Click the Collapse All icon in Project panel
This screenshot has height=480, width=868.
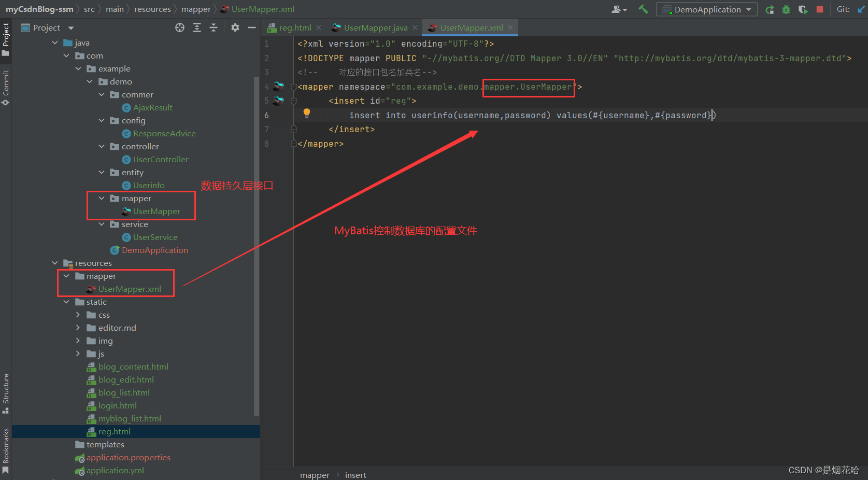(214, 27)
